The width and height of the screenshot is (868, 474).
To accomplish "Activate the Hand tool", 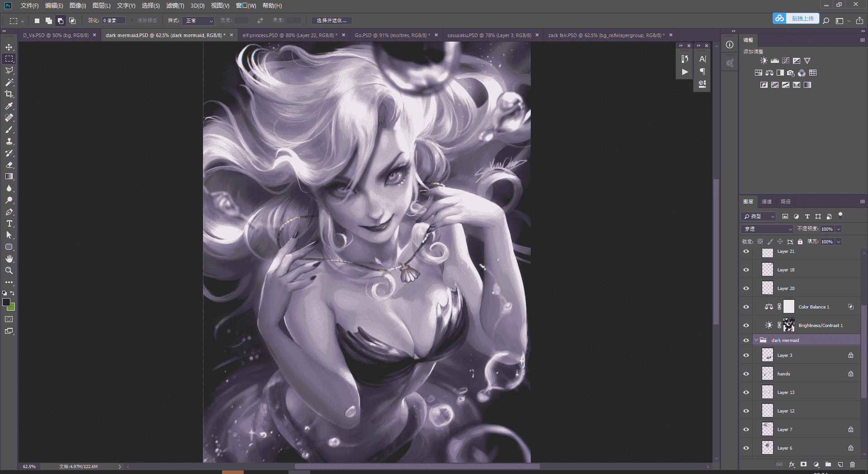I will pyautogui.click(x=9, y=259).
